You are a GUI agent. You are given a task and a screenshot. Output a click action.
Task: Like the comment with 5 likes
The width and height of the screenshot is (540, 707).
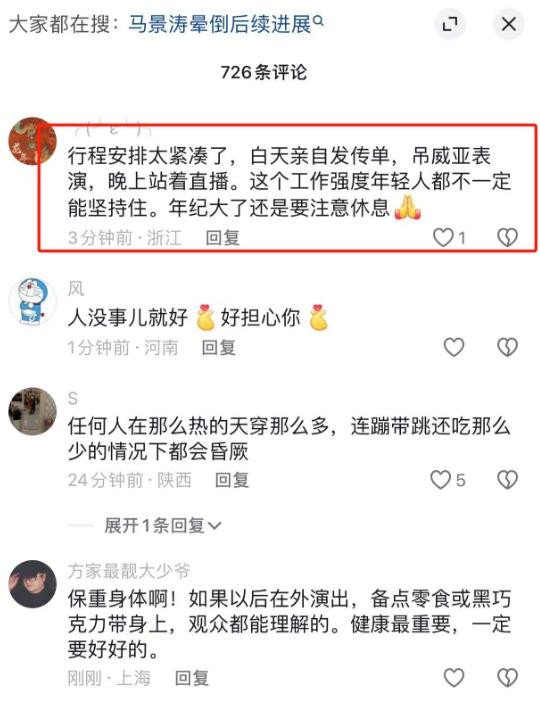point(440,480)
